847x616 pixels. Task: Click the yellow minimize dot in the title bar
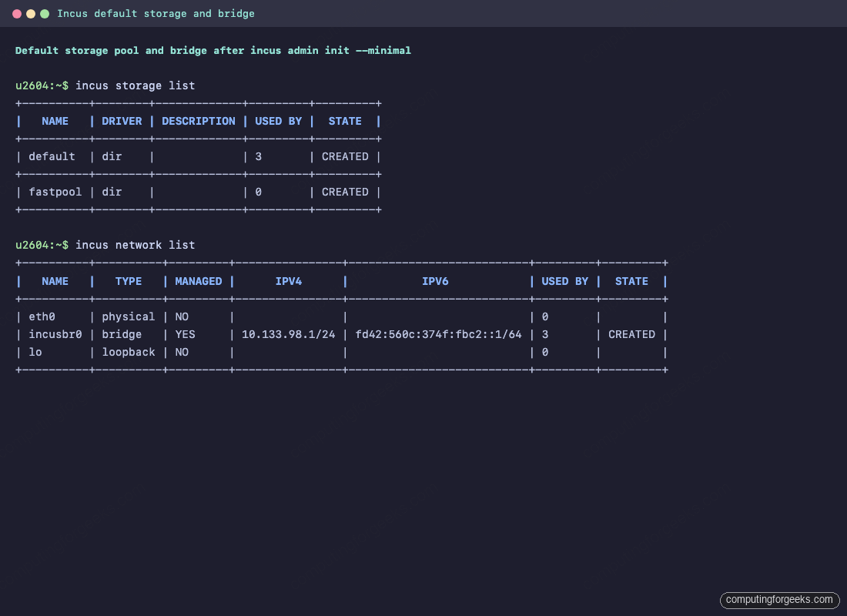click(31, 14)
